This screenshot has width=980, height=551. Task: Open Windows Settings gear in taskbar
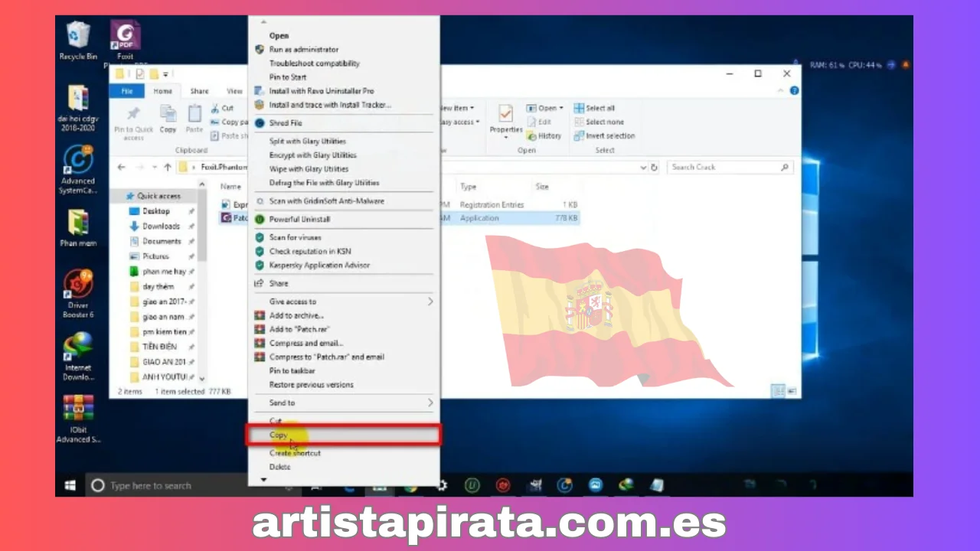442,485
